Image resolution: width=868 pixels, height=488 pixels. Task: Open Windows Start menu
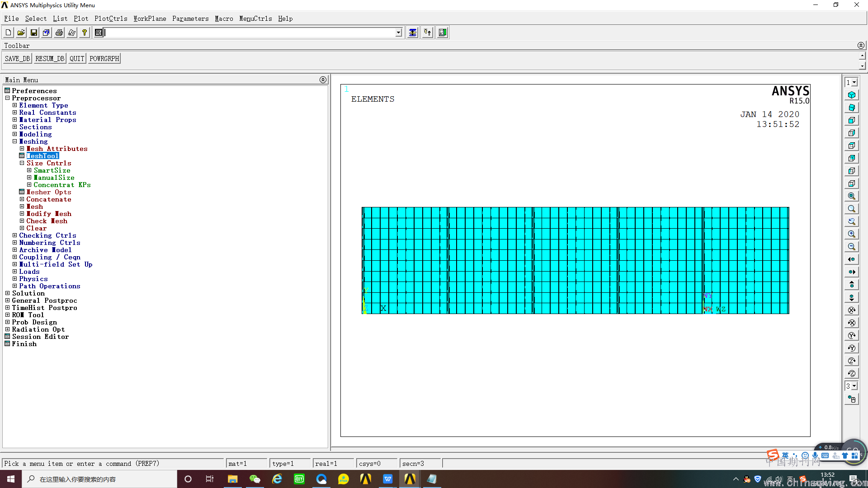coord(11,479)
